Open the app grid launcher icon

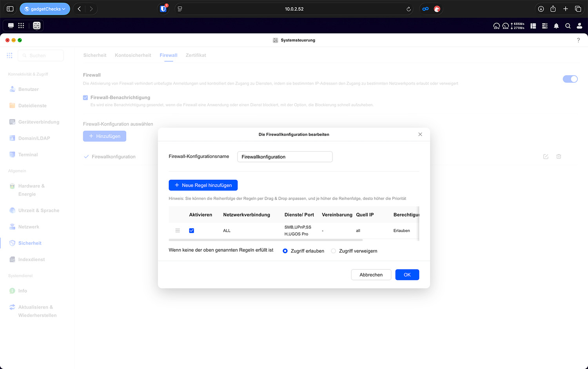coord(21,25)
